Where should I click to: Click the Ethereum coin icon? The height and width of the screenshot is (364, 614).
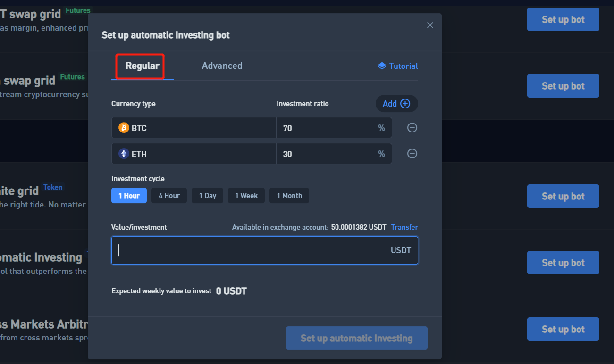tap(124, 154)
